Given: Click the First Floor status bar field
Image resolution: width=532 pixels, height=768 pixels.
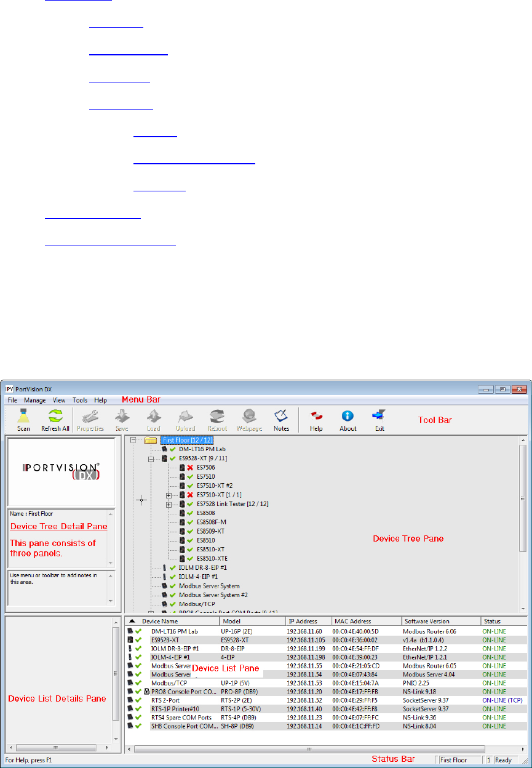Looking at the screenshot, I should coord(459,760).
